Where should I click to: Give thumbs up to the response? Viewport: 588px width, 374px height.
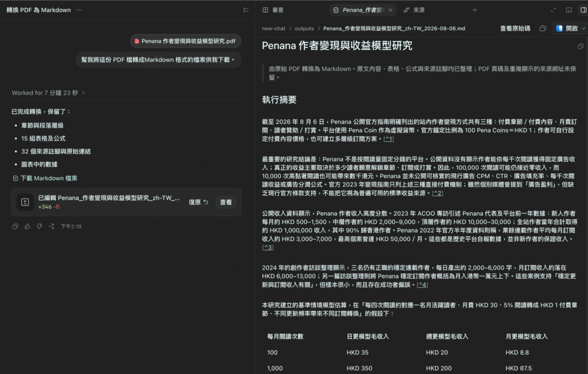[27, 227]
